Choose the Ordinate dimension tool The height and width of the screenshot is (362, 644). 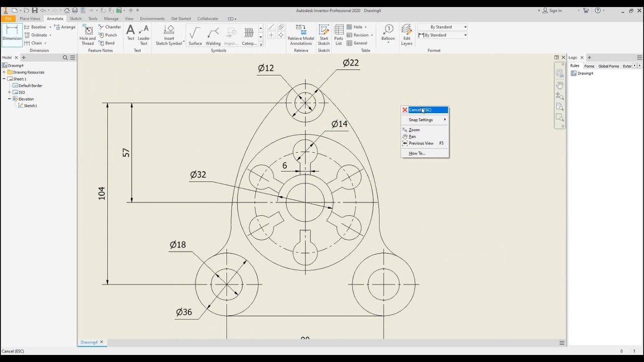[36, 35]
